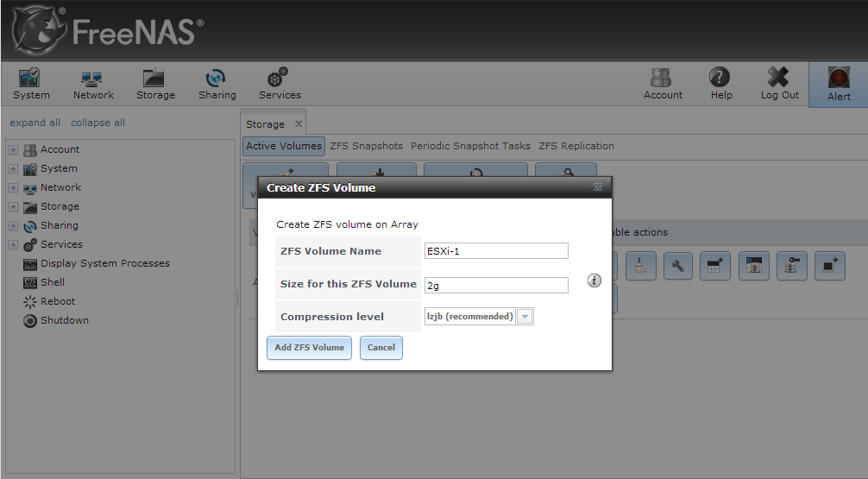The height and width of the screenshot is (479, 868).
Task: Expand the System tree node
Action: pos(13,168)
